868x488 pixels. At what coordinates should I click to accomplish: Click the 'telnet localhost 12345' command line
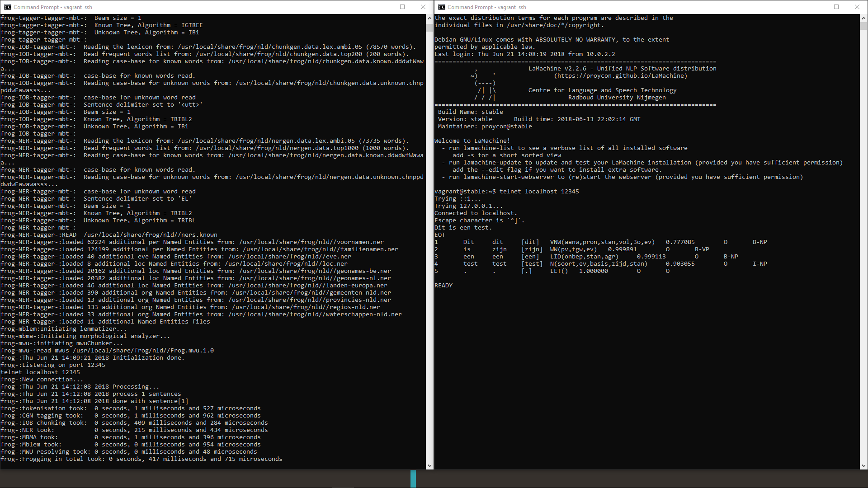[x=539, y=192]
